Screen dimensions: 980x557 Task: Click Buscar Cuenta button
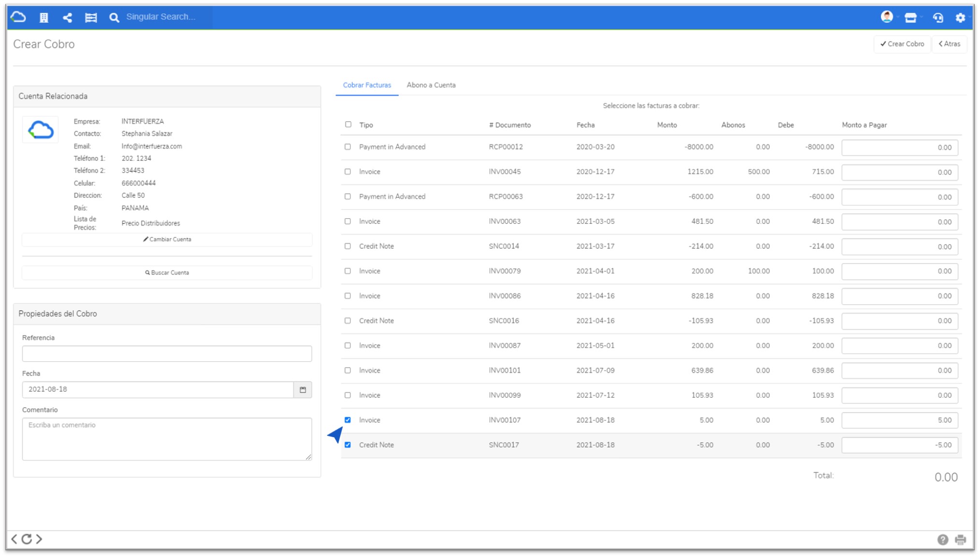(167, 273)
